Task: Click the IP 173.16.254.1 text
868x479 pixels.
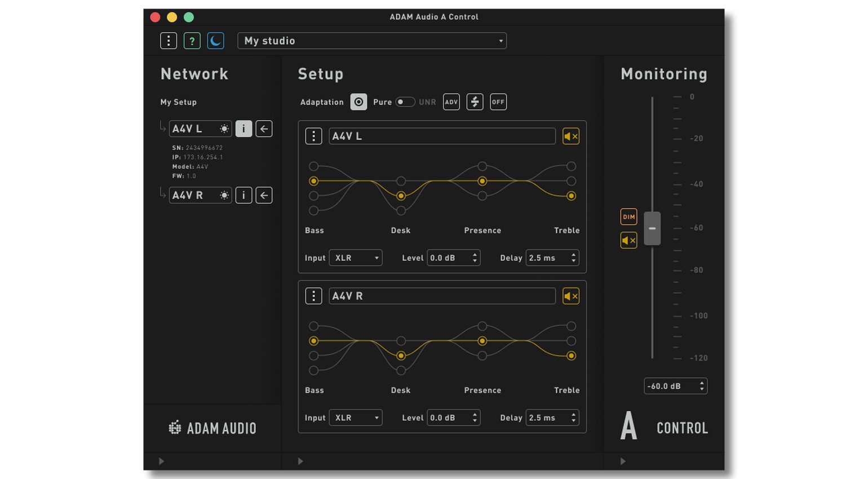Action: (203, 157)
